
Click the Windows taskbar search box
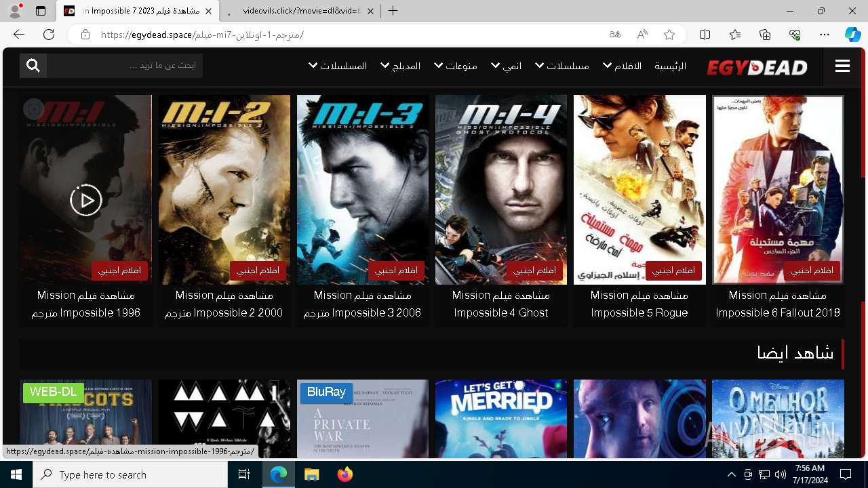coord(130,474)
